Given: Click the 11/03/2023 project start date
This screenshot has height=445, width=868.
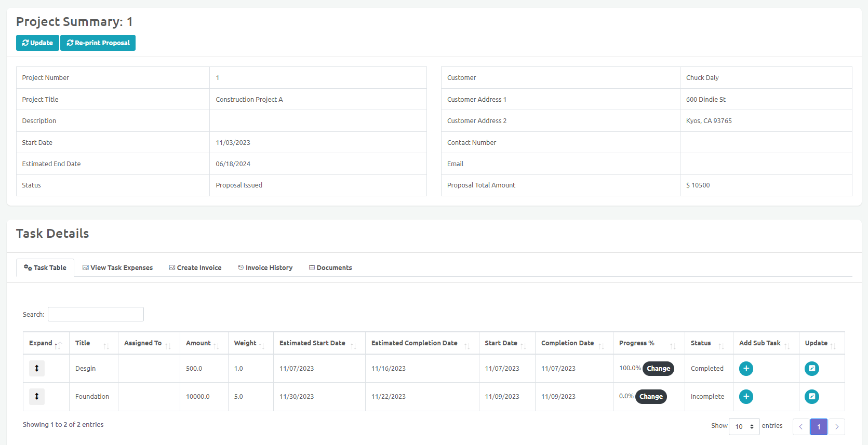Looking at the screenshot, I should tap(233, 143).
